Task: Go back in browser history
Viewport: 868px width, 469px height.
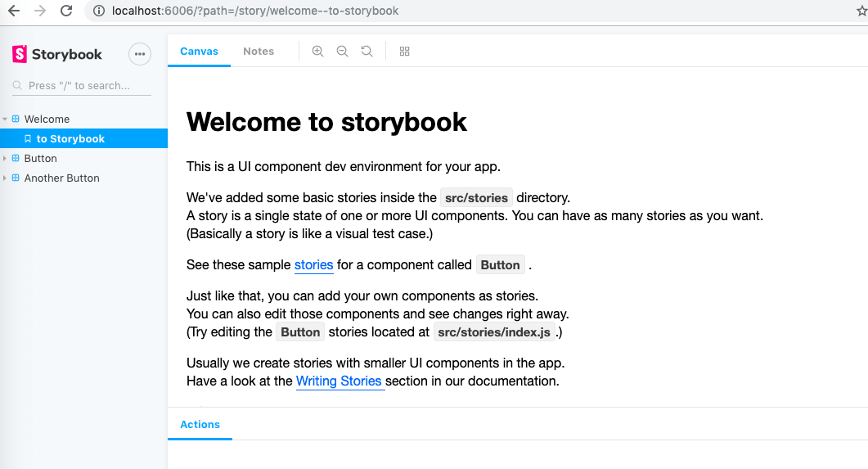Action: [x=14, y=11]
